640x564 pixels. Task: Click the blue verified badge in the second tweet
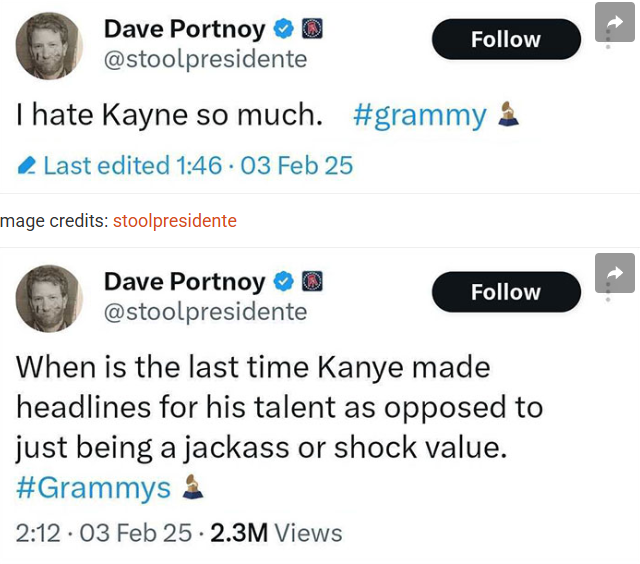click(284, 281)
